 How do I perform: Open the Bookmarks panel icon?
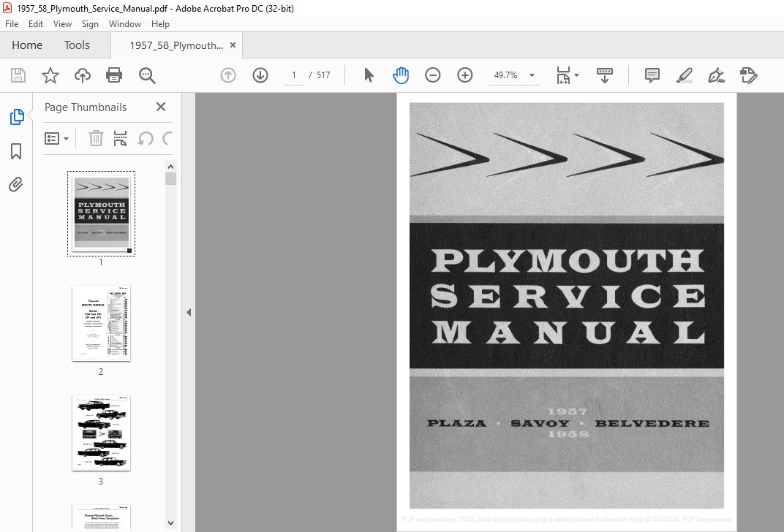click(16, 151)
